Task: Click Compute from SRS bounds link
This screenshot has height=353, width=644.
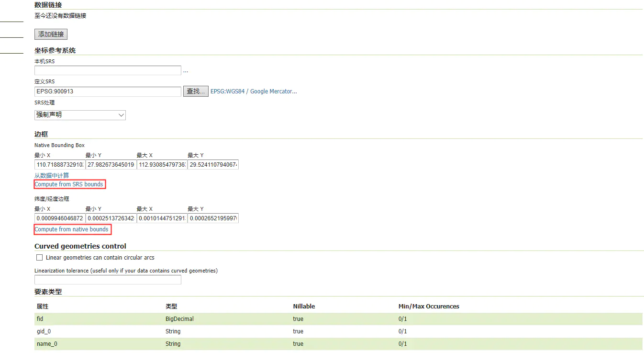Action: click(x=69, y=184)
